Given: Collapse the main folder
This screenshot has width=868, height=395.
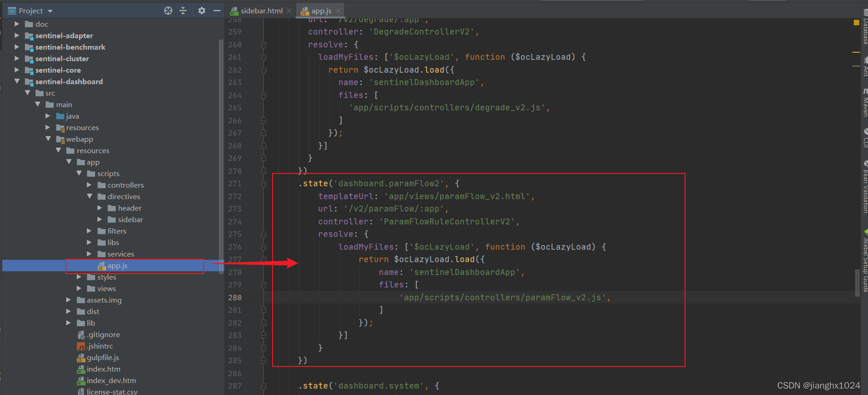Looking at the screenshot, I should (38, 104).
